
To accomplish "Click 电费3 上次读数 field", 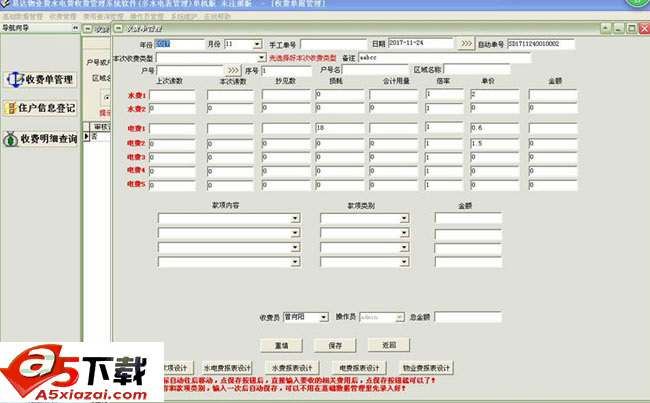I will point(172,158).
